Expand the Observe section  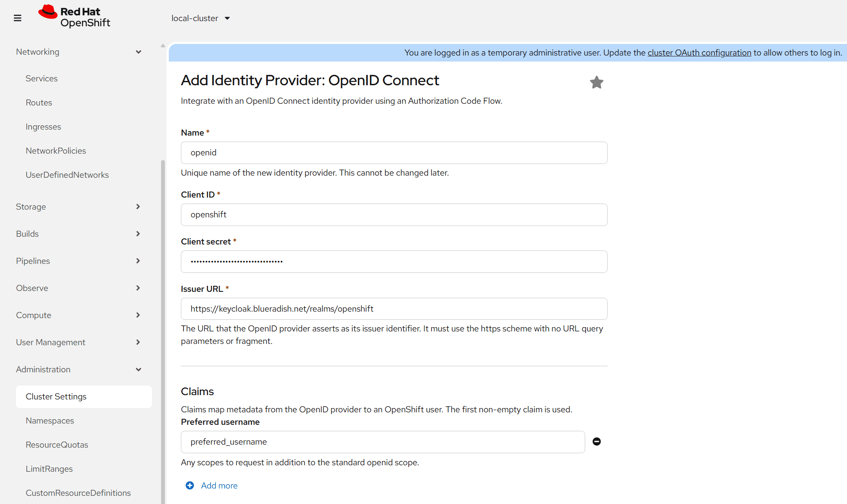79,288
